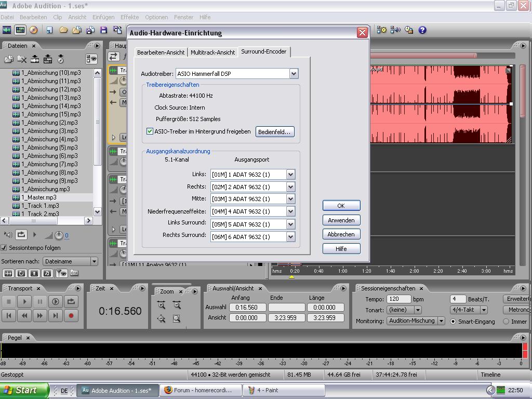Screen dimensions: 532x399
Task: Click the zoom to selection icon
Action: [177, 318]
